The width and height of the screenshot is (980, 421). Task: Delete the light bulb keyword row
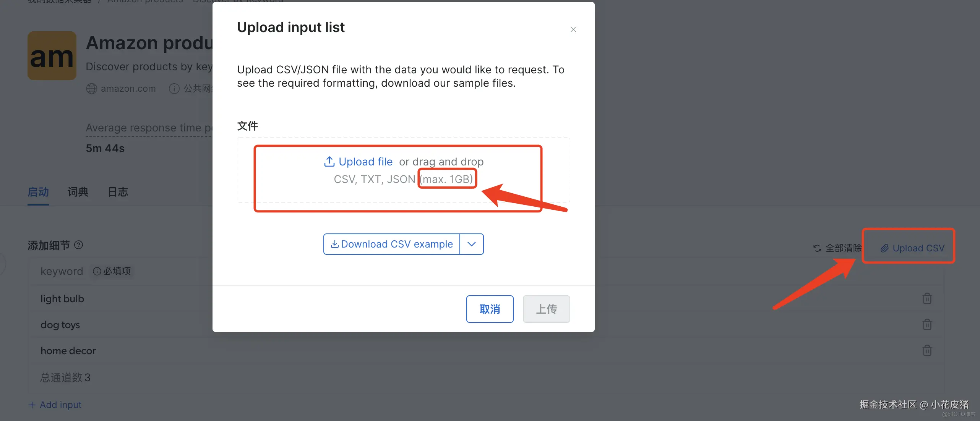pos(927,298)
